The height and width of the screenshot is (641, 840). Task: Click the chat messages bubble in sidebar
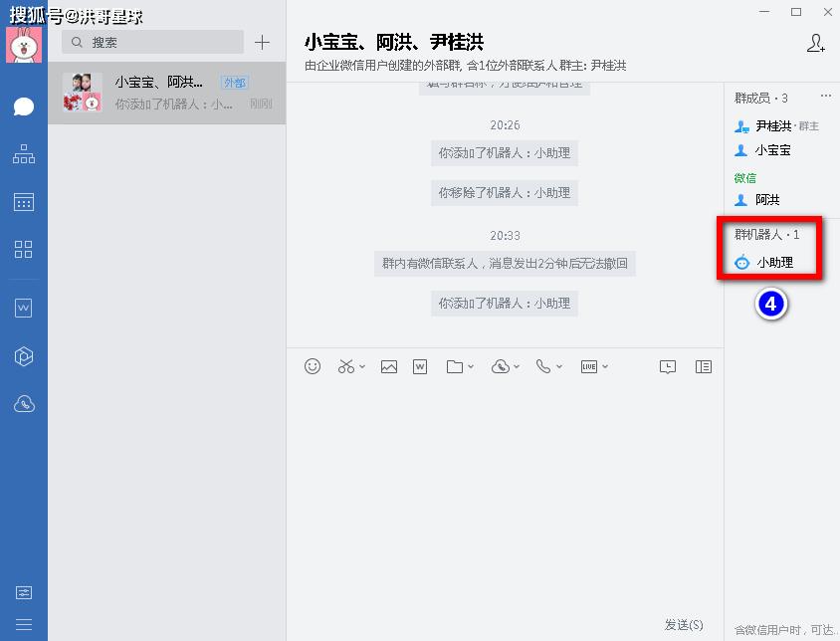coord(24,106)
